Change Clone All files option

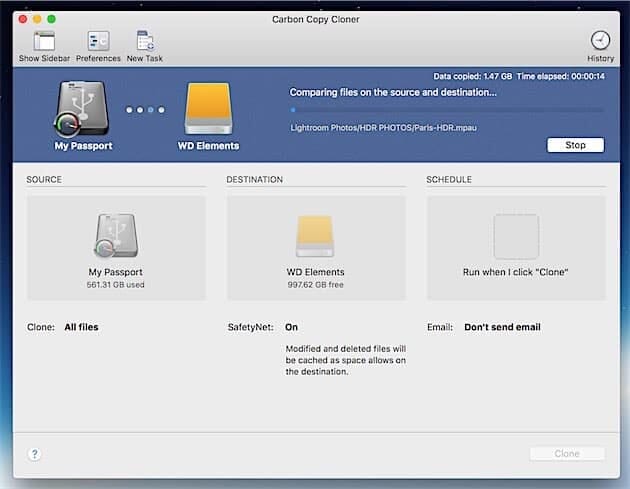[81, 327]
